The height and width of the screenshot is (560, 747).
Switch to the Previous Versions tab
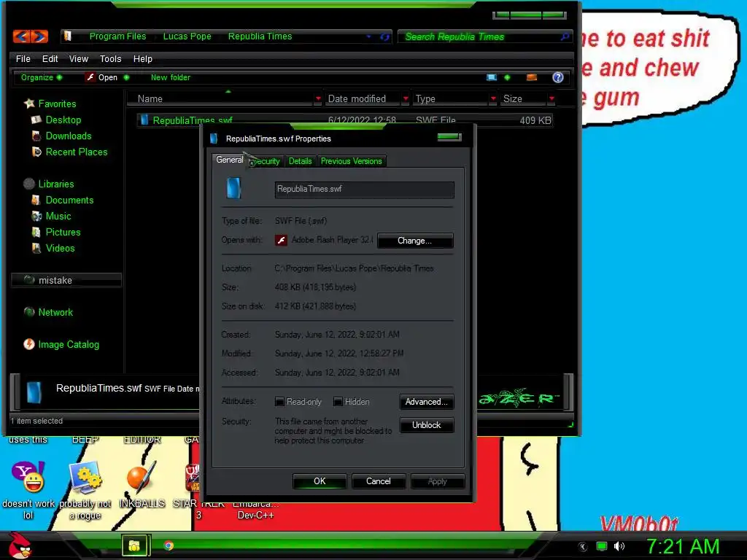(351, 161)
